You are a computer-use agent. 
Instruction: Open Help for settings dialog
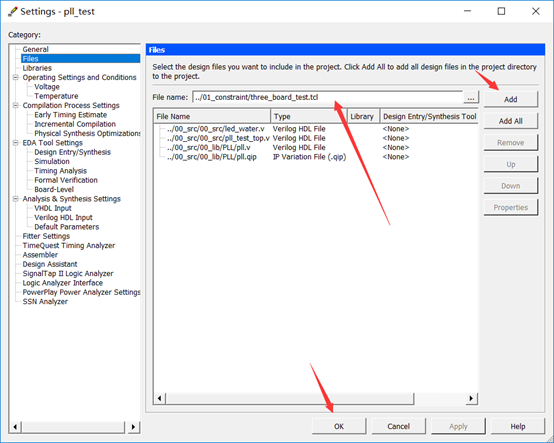tap(518, 426)
